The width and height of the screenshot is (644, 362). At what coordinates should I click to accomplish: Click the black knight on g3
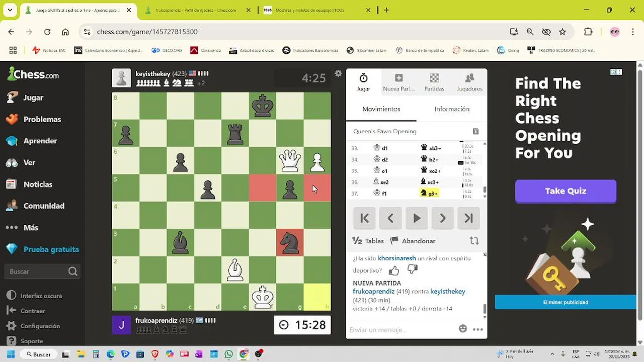290,242
